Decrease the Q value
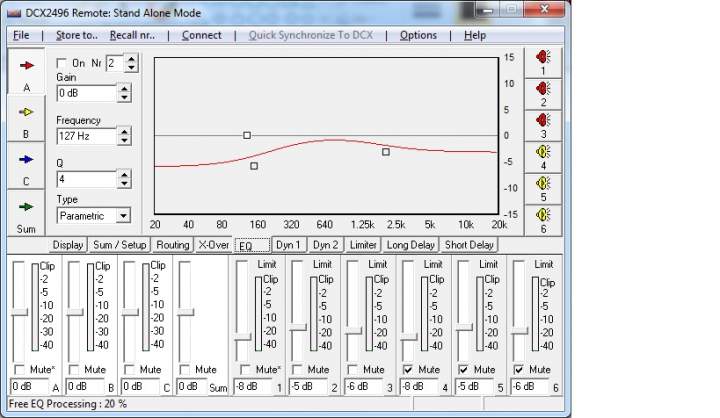The height and width of the screenshot is (418, 720). click(x=124, y=183)
